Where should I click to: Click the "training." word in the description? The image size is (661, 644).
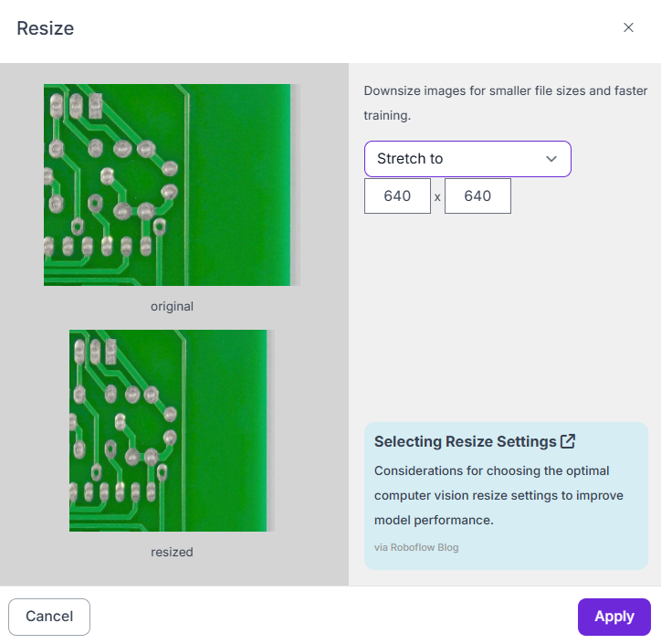tap(387, 116)
